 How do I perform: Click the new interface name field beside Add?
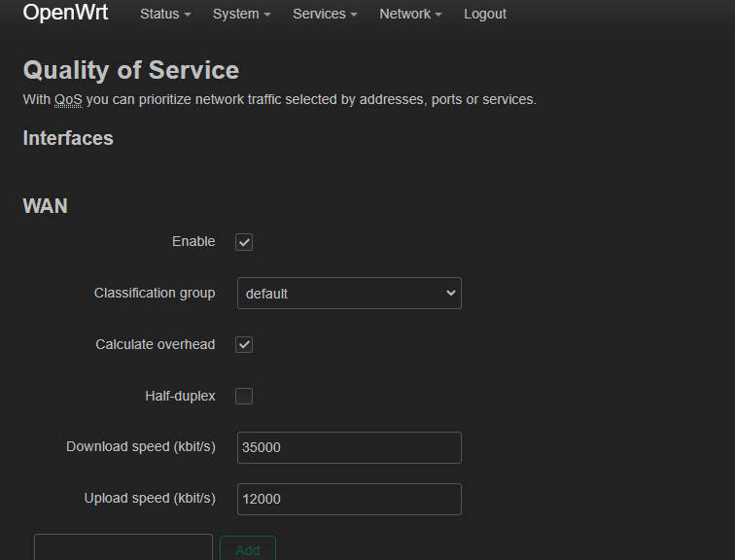(x=123, y=547)
